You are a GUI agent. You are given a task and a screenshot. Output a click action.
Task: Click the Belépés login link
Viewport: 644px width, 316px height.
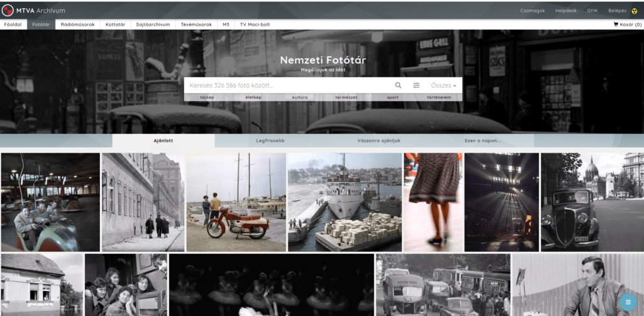pyautogui.click(x=617, y=11)
